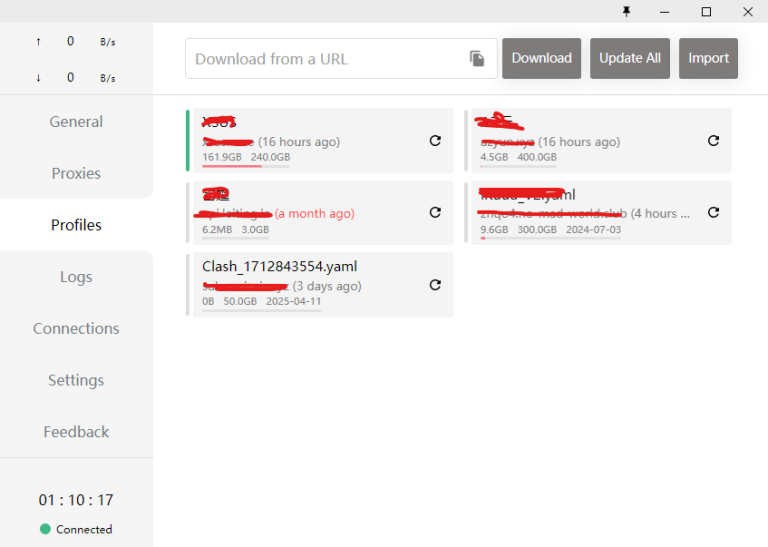The width and height of the screenshot is (768, 547).
Task: View the Connections page
Action: (76, 329)
